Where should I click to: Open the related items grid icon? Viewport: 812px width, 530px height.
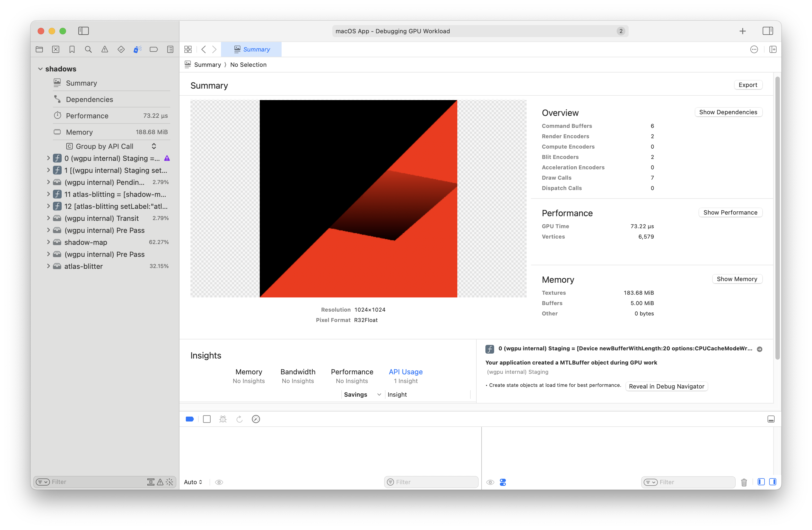pos(188,49)
